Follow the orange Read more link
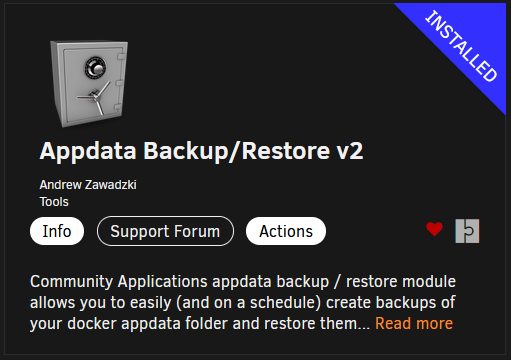 (414, 323)
